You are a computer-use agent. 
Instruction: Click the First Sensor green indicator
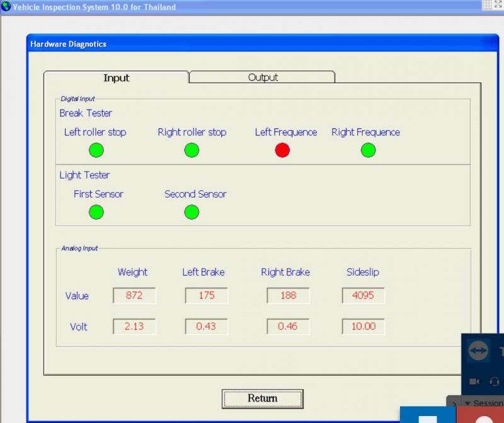tap(96, 212)
